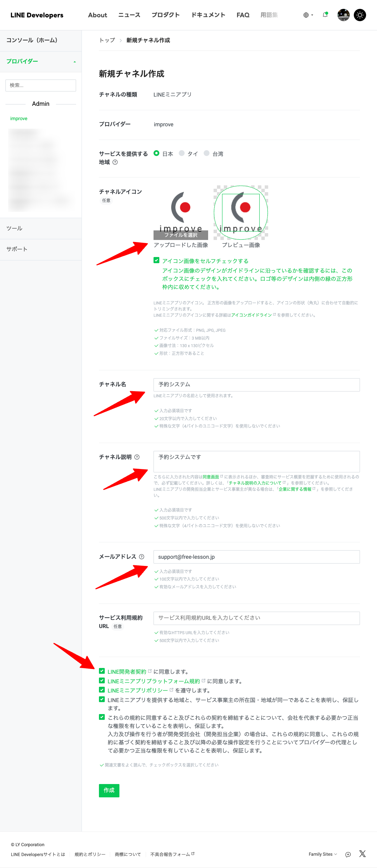The image size is (377, 868).
Task: Click the help icon beside サービスを提供する地域
Action: (115, 162)
